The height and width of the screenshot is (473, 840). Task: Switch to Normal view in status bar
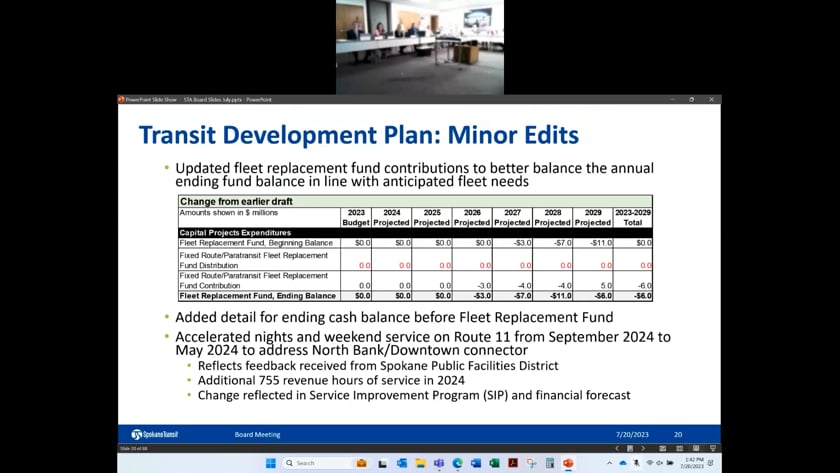(x=663, y=448)
